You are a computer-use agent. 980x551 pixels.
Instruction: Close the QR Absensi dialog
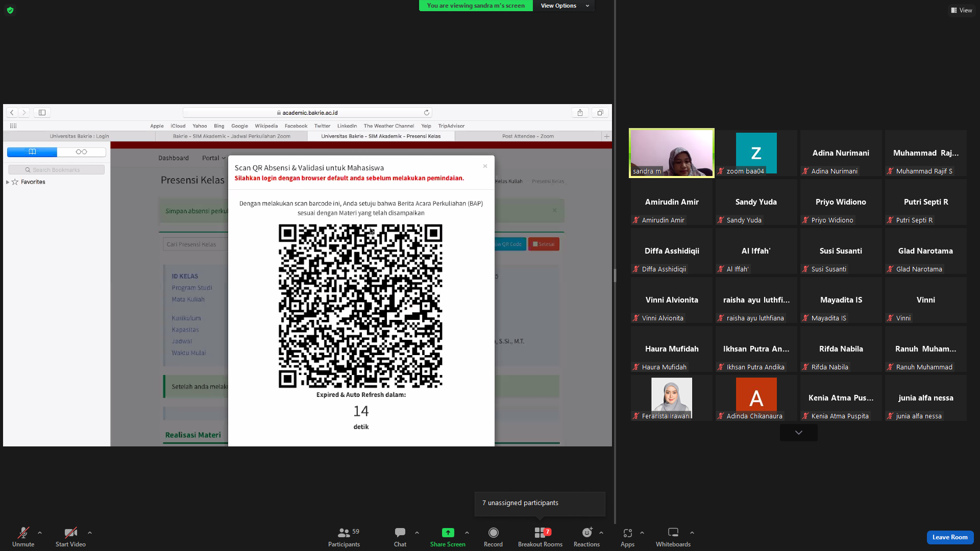(485, 166)
